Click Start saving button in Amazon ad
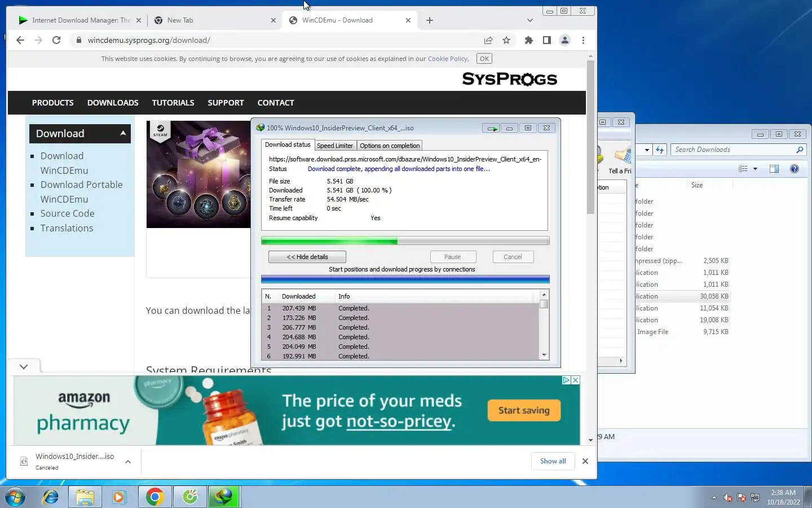This screenshot has height=508, width=812. tap(524, 410)
